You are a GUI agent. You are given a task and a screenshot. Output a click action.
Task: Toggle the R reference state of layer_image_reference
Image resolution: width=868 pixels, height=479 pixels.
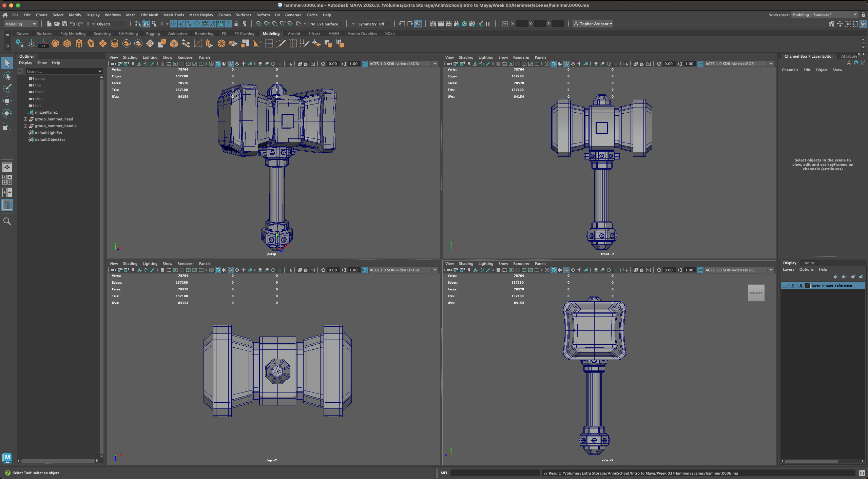tap(801, 285)
